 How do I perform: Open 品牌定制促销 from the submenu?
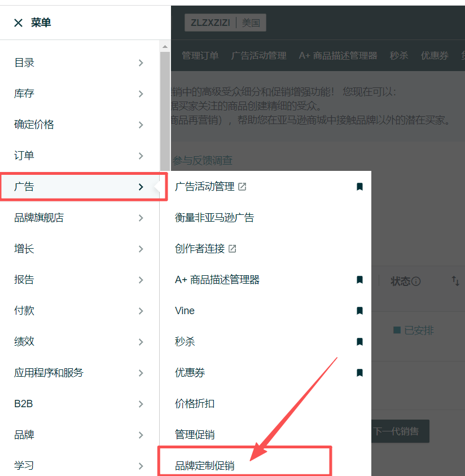(x=205, y=466)
